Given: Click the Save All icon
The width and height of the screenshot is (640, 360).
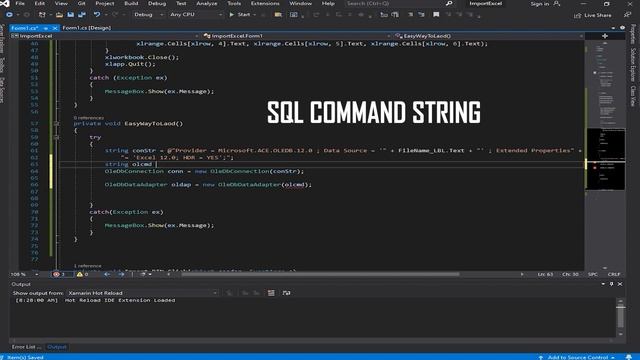Looking at the screenshot, I should click(x=82, y=15).
